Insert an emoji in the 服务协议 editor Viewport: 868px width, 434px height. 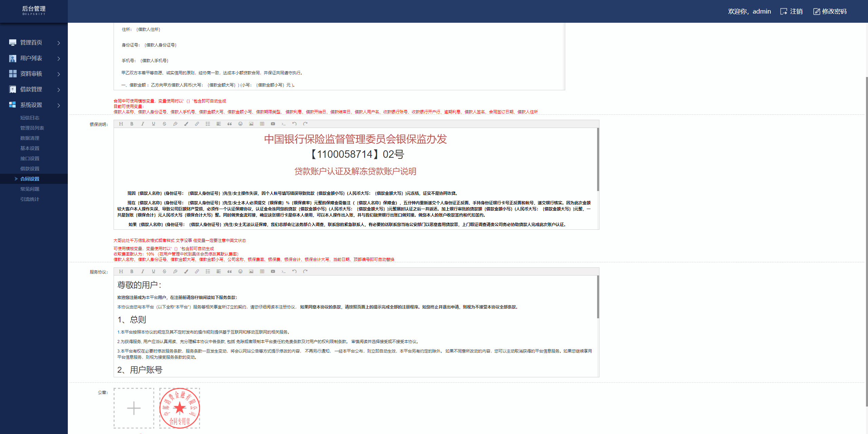click(x=240, y=271)
